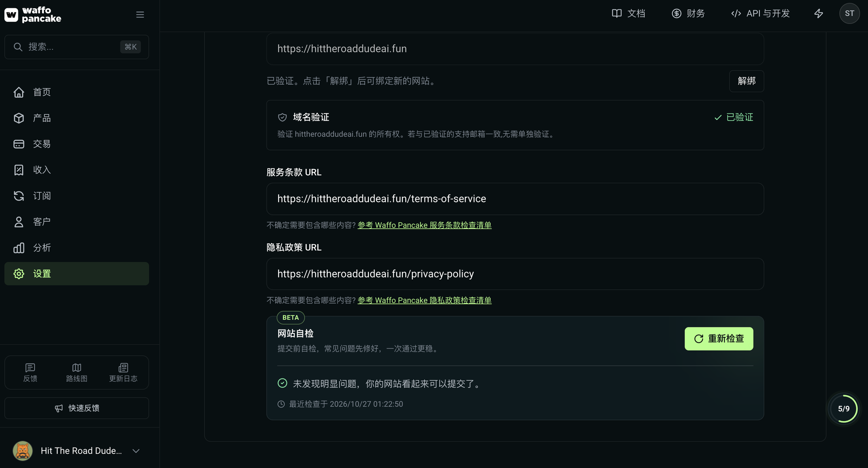Open 分析 analytics page
Viewport: 868px width, 468px height.
tap(76, 248)
